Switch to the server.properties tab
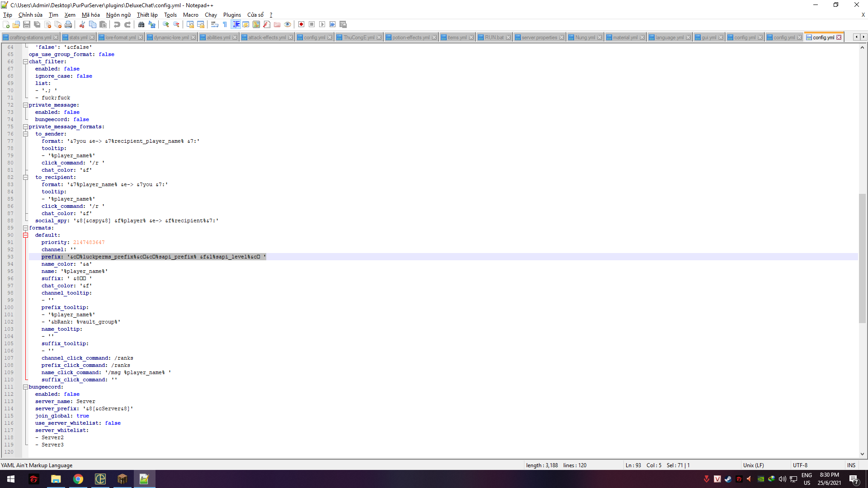Viewport: 868px width, 488px height. [539, 38]
